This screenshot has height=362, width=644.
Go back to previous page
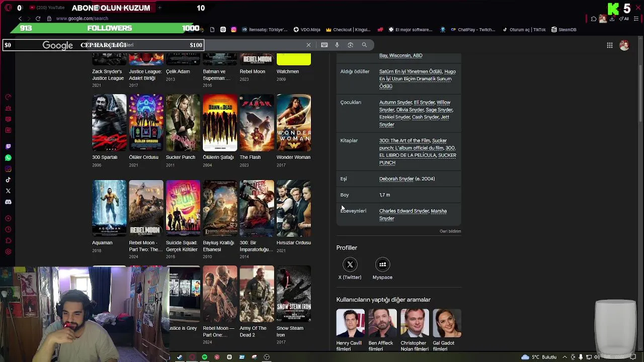click(x=20, y=19)
